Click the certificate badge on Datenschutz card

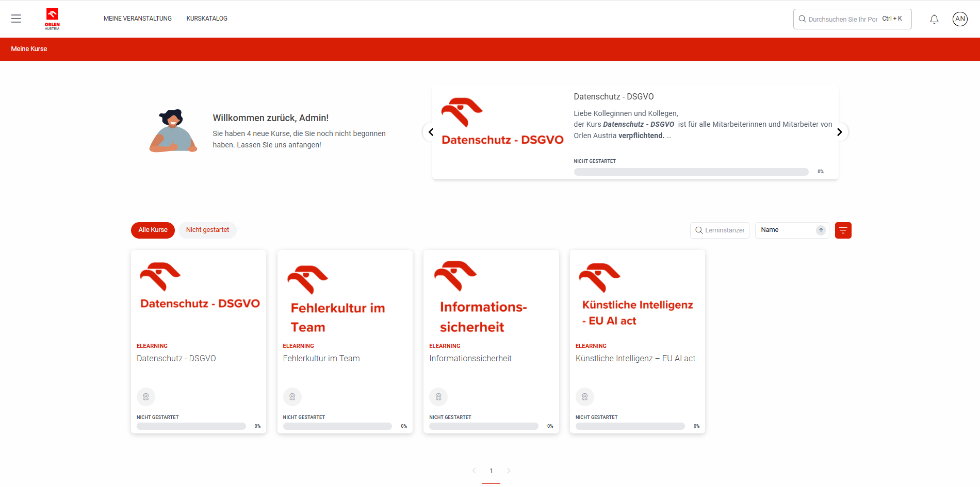146,397
